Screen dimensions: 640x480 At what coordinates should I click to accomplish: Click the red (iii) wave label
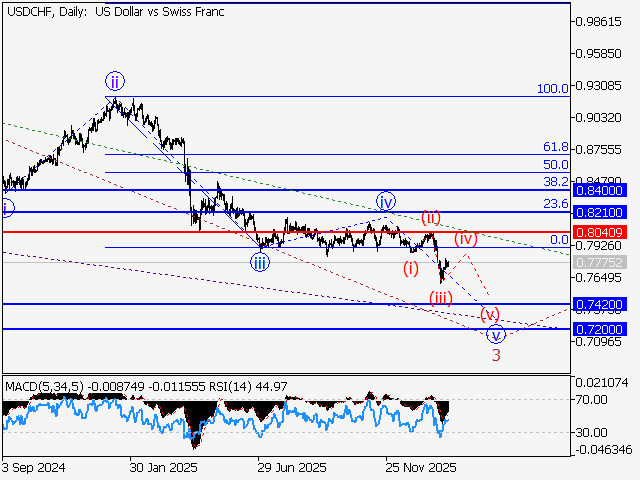440,297
